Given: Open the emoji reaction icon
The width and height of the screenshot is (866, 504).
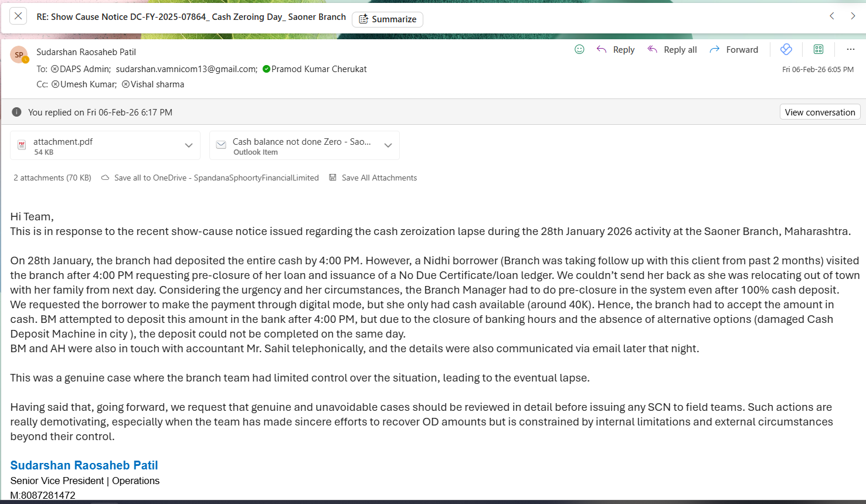Looking at the screenshot, I should pyautogui.click(x=579, y=50).
